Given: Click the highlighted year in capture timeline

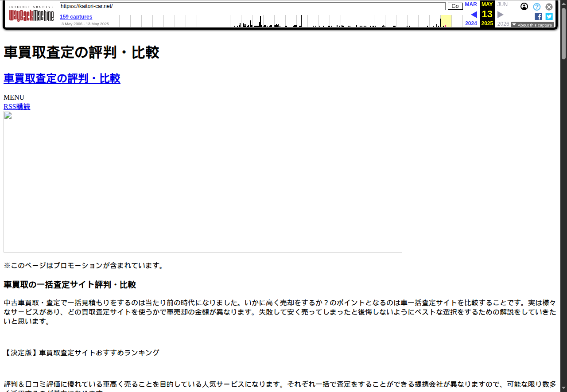Looking at the screenshot, I should (446, 21).
